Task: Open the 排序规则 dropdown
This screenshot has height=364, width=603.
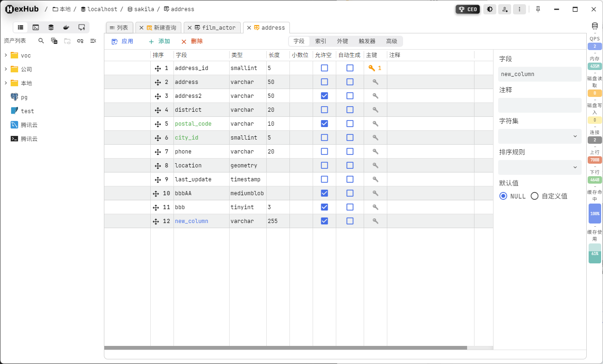Action: tap(539, 167)
